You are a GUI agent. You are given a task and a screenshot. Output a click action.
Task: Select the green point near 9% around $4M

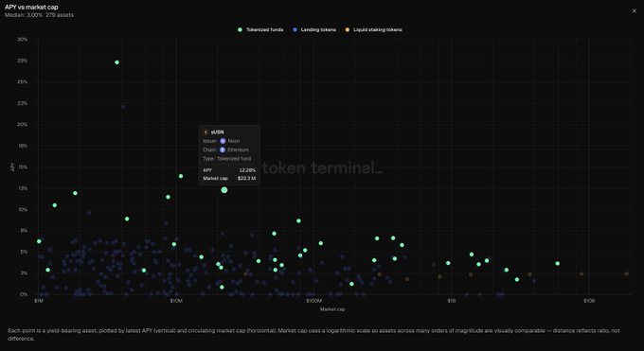(x=127, y=219)
